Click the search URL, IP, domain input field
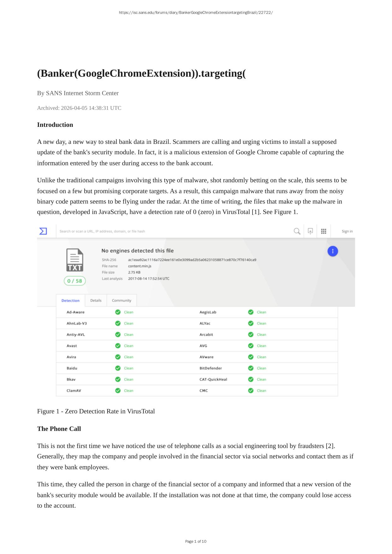392x554 pixels. 174,231
